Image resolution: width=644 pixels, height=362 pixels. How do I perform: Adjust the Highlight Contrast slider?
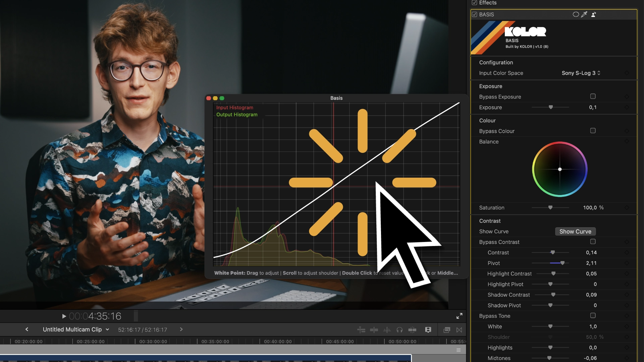553,274
